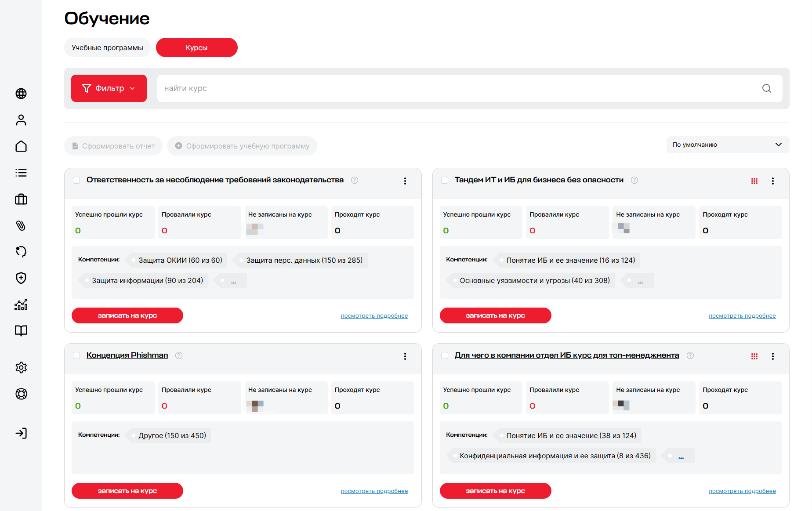Select checkbox for Тандем ИТ и ИБ course
This screenshot has height=511, width=812.
[445, 180]
